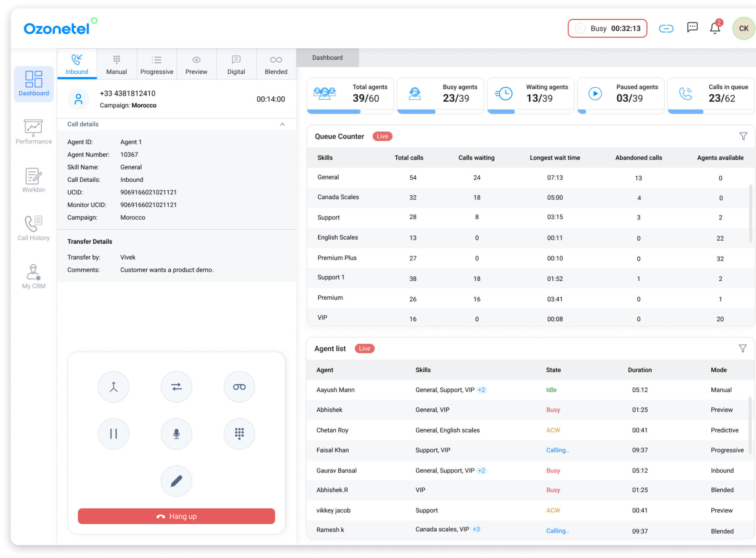Click the Ozonetel logo
756x558 pixels.
60,27
